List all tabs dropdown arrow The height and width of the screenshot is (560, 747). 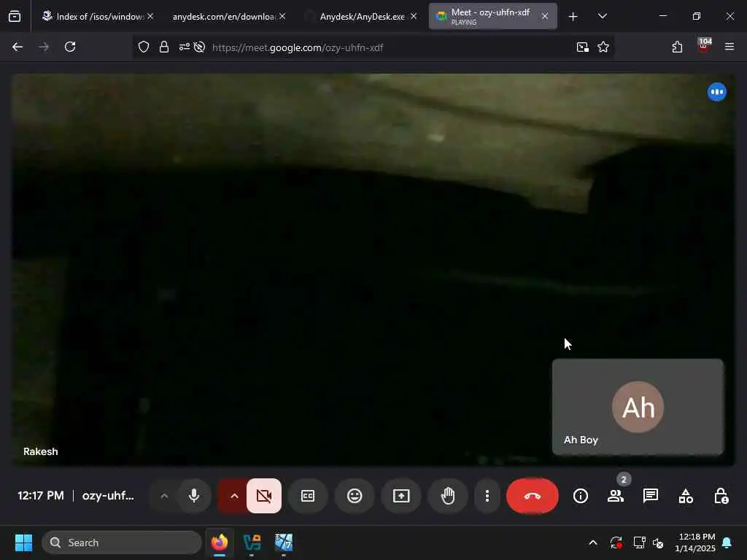(602, 16)
